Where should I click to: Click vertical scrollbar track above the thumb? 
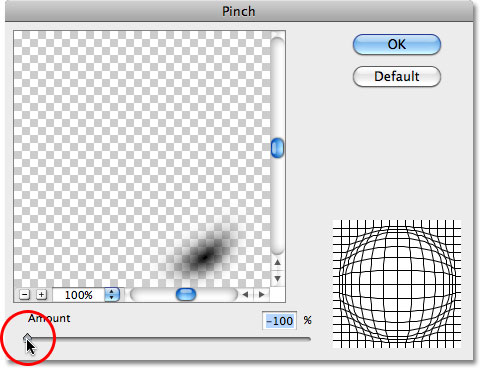(277, 87)
